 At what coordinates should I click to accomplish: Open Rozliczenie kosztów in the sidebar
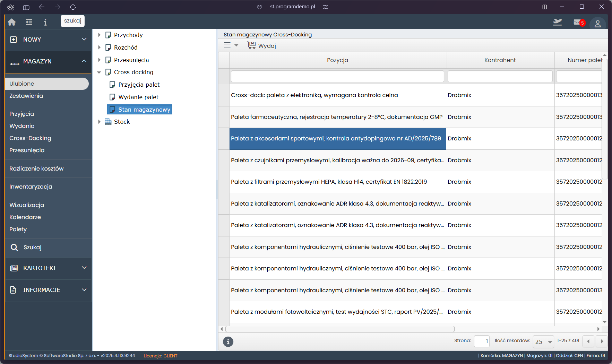point(36,168)
